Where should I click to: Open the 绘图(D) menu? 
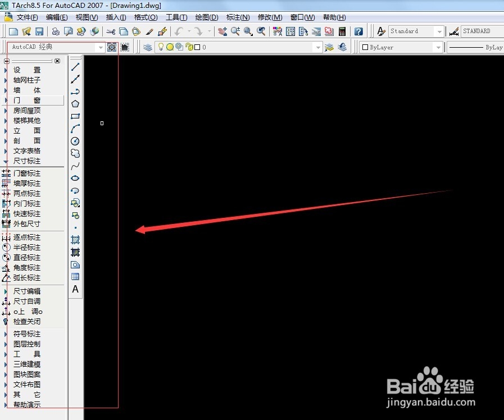[x=207, y=17]
